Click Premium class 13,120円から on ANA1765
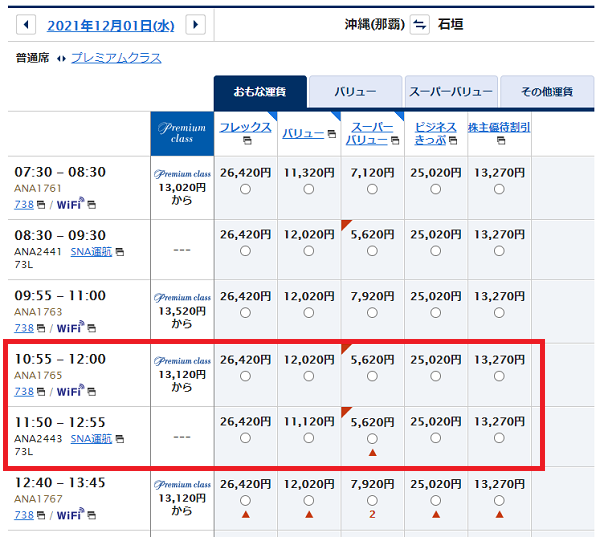The height and width of the screenshot is (537, 600). coord(182,374)
